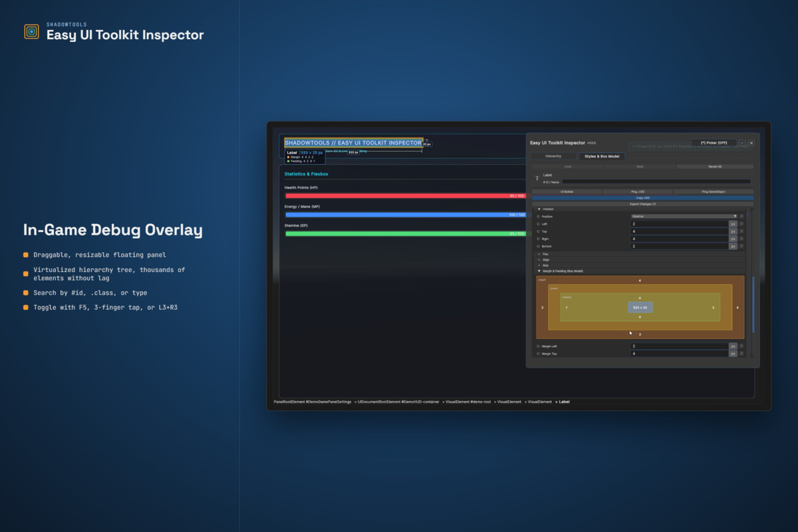Click the highlighted SHADOWTOOLS // EASY UI TOOLKIT INSPECTOR label

(353, 143)
